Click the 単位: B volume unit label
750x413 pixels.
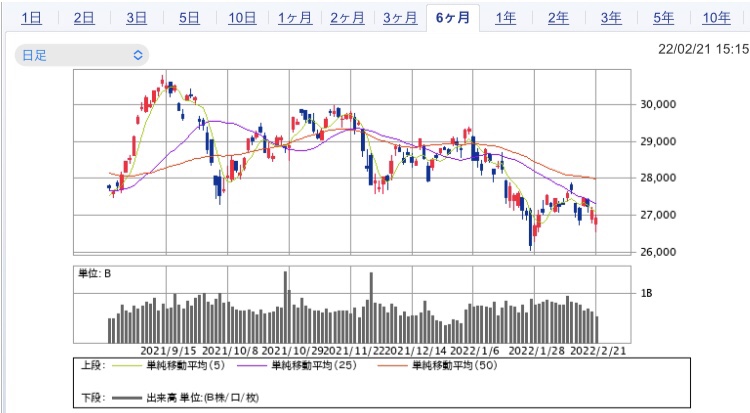pos(94,274)
